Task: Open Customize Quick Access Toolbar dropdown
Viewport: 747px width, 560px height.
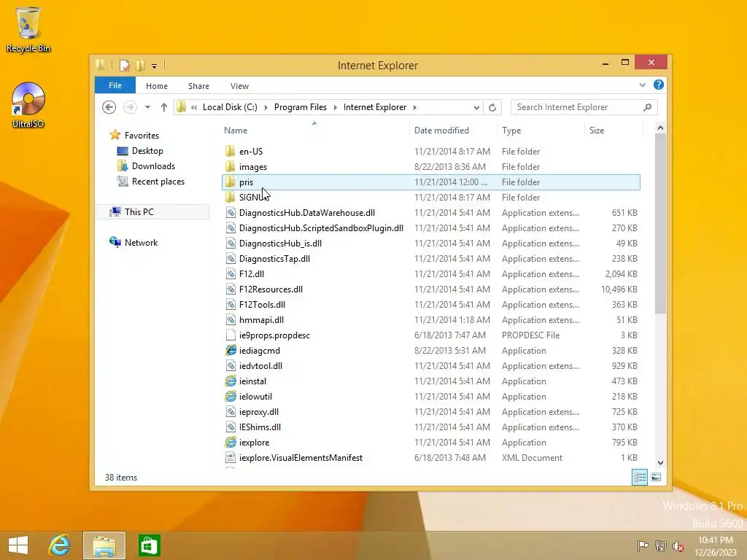Action: (x=155, y=66)
